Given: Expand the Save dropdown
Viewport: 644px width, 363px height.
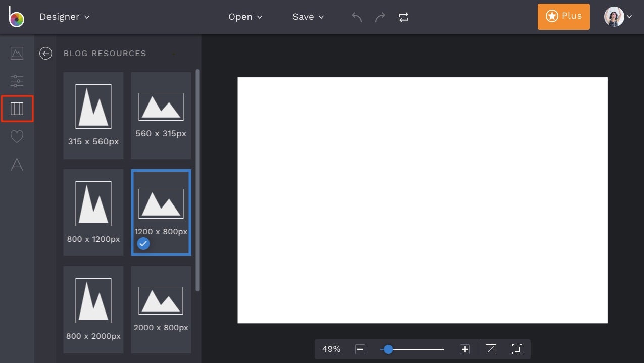Looking at the screenshot, I should [308, 16].
